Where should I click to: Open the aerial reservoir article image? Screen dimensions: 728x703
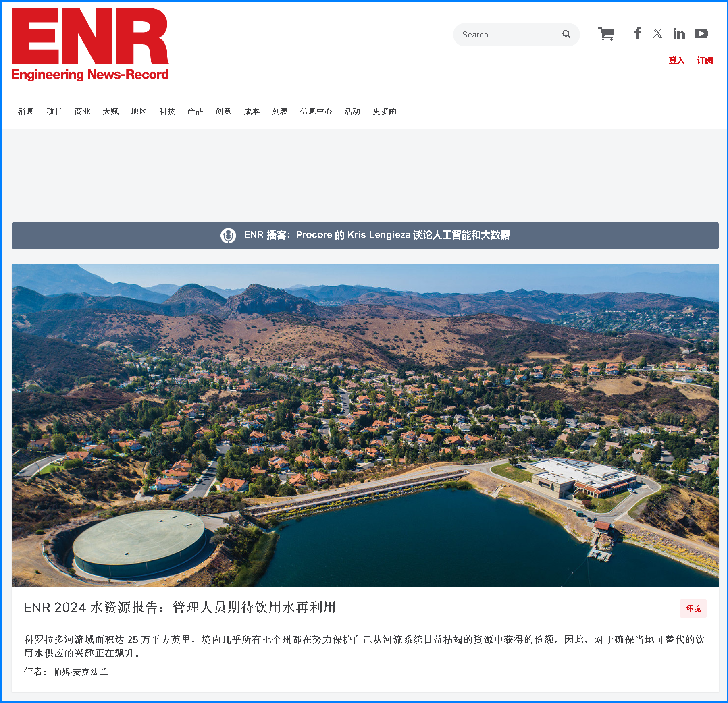(x=365, y=425)
